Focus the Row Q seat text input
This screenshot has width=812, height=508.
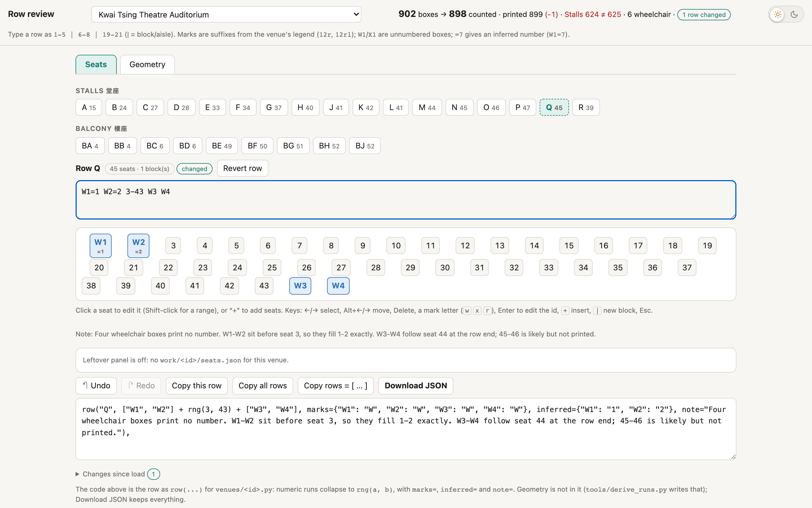click(406, 200)
